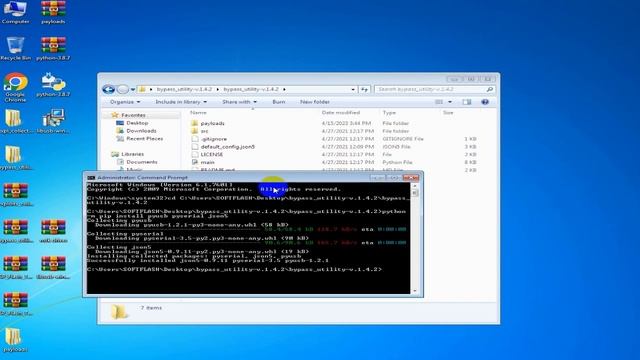Click scroll down arrow in Command Prompt

click(415, 291)
